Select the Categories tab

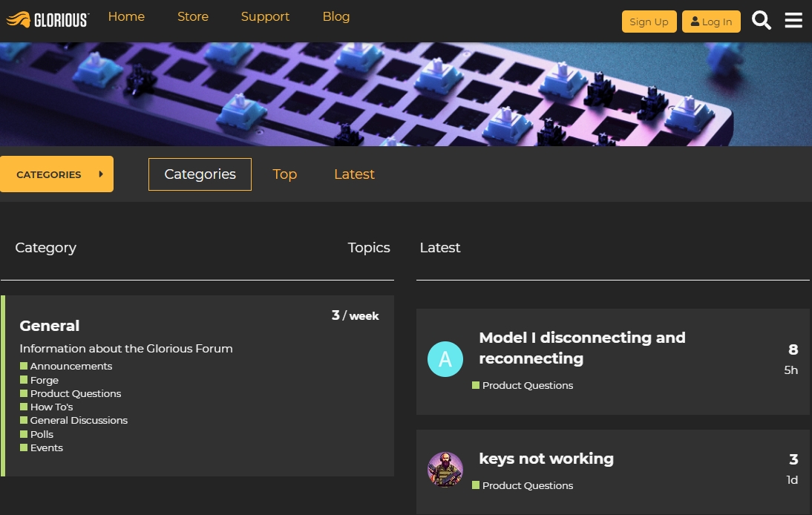200,174
